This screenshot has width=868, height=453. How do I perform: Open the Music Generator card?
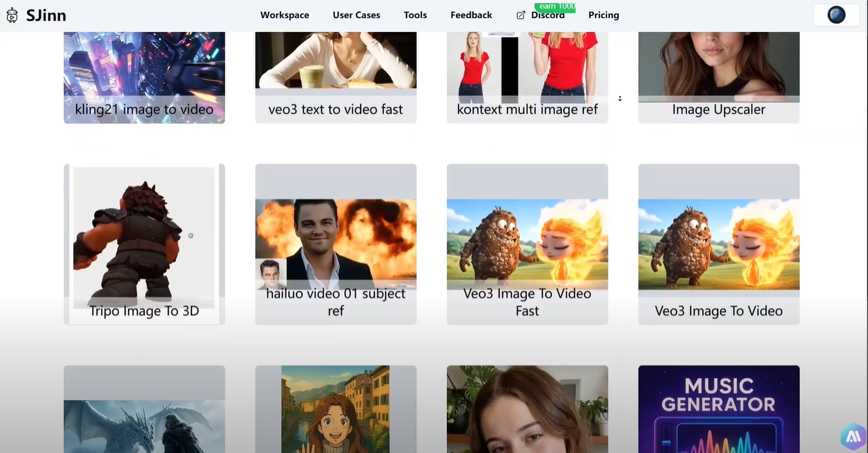tap(718, 409)
